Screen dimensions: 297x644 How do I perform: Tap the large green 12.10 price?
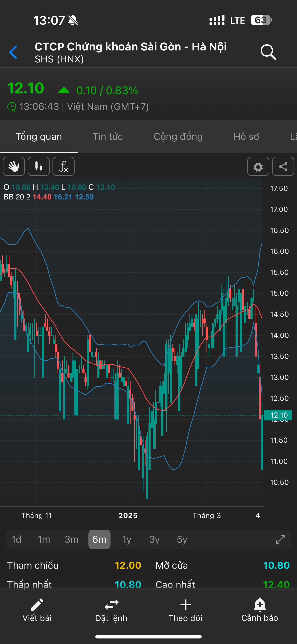coord(26,88)
